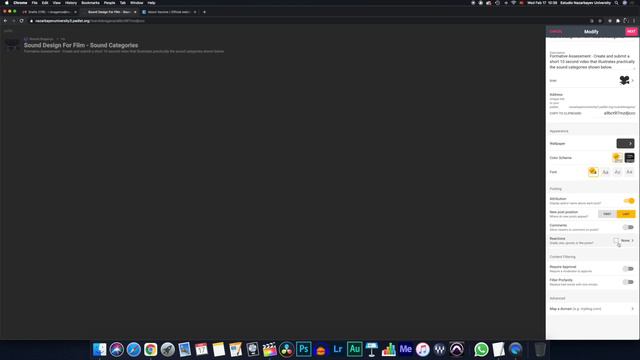The height and width of the screenshot is (360, 640).
Task: Open the padlet icon picker chevron
Action: [x=633, y=80]
